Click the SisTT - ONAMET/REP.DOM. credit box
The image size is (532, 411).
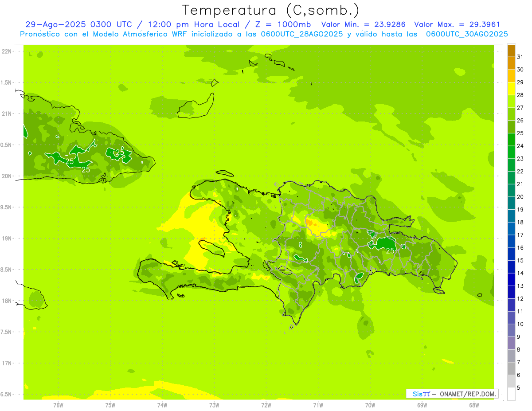(452, 394)
